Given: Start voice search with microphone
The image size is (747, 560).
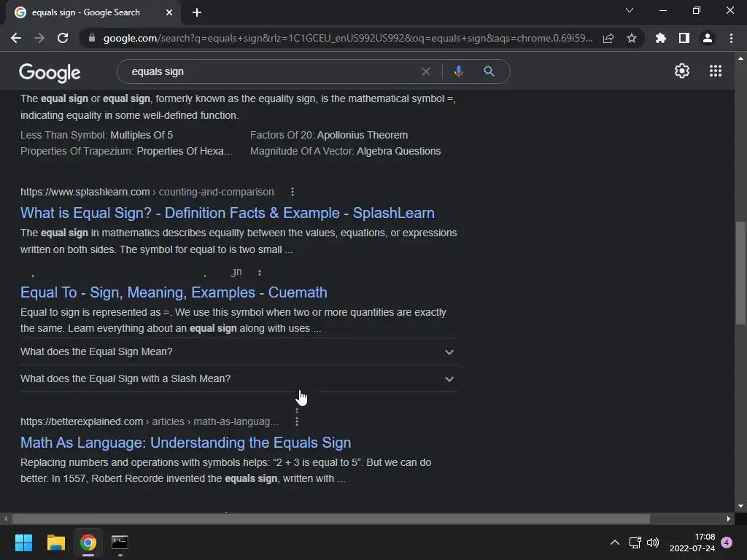Looking at the screenshot, I should tap(458, 71).
